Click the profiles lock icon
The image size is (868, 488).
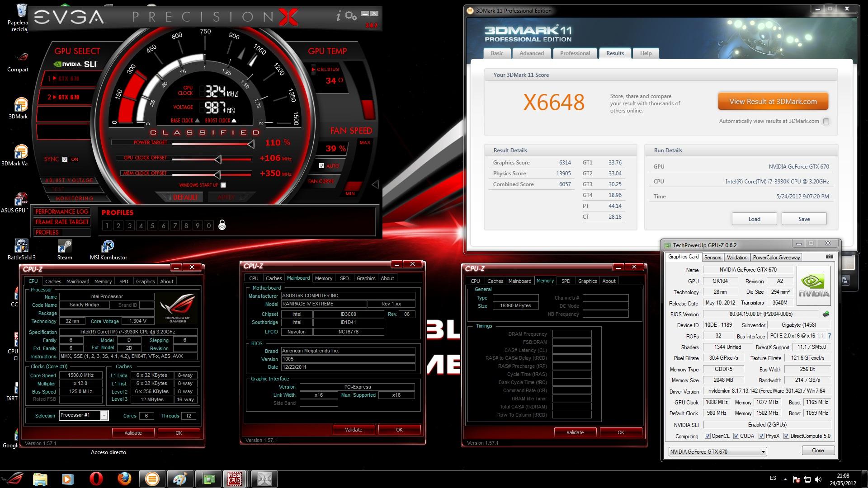click(x=222, y=225)
